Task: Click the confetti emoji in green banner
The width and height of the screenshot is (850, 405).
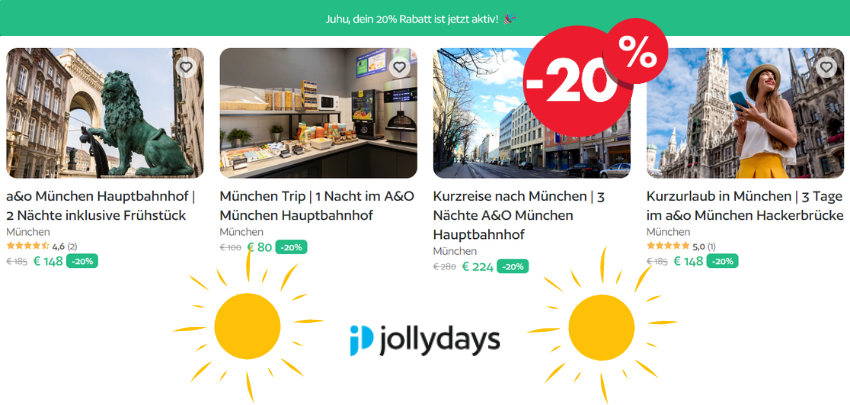Action: 509,19
